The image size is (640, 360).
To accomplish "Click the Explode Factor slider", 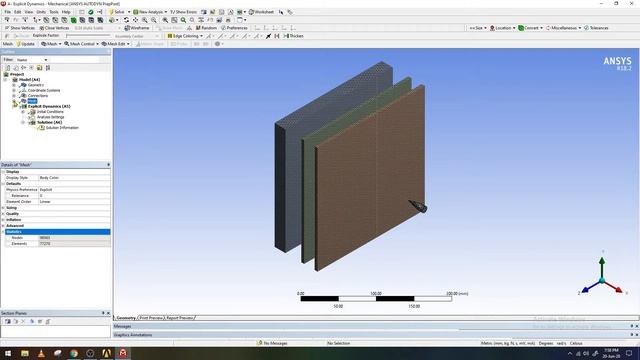I will click(88, 36).
